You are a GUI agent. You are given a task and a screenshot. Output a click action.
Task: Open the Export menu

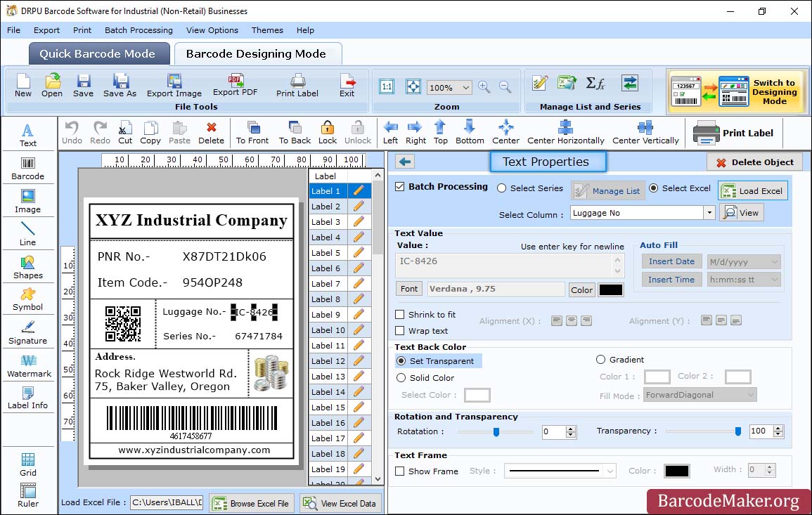(x=46, y=30)
